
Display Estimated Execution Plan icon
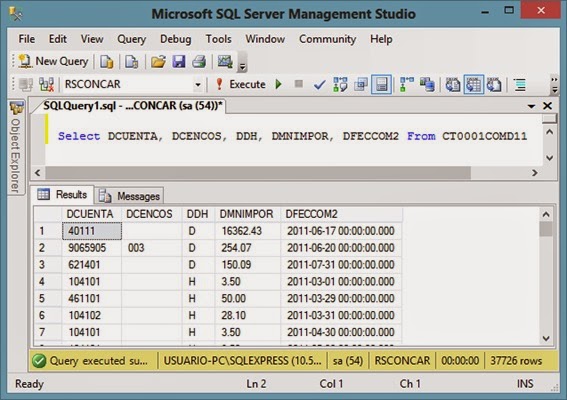(340, 85)
